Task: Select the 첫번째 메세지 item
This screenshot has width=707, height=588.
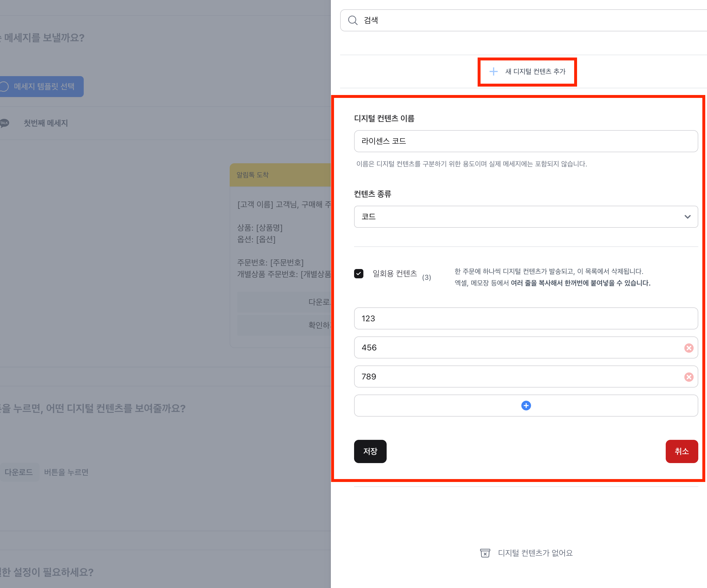Action: (x=46, y=123)
